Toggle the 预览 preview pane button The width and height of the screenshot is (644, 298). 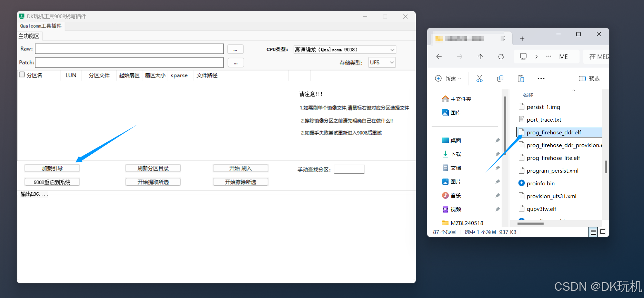(589, 79)
